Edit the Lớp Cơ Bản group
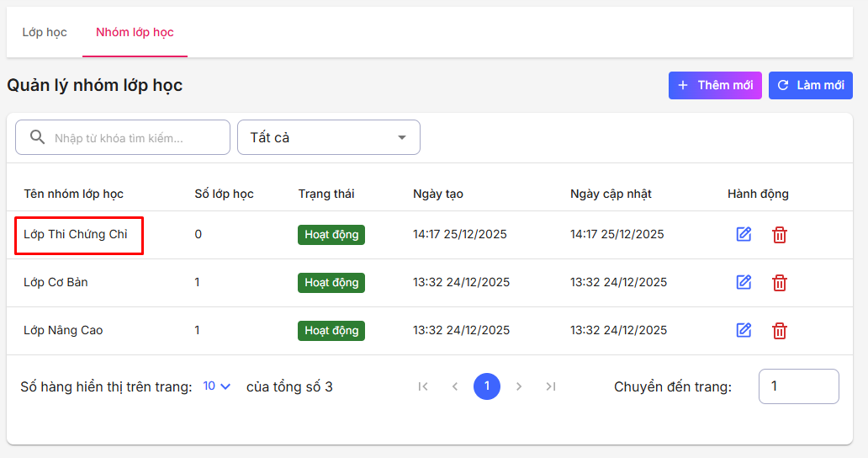Screen dimensions: 868x458 point(744,282)
